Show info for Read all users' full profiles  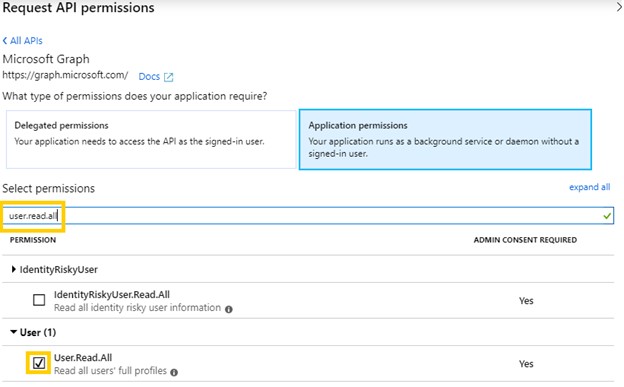(x=174, y=372)
